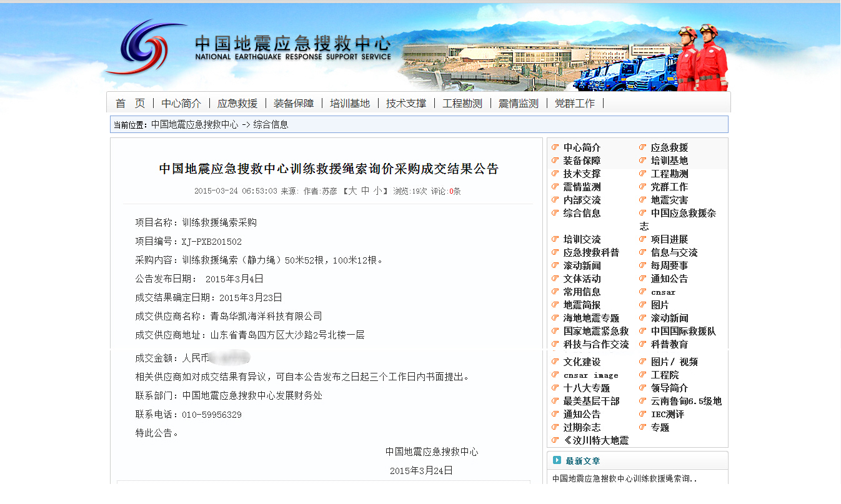Click the bullet icon beside cnsar image
Screen dimensions: 841x504
(555, 375)
